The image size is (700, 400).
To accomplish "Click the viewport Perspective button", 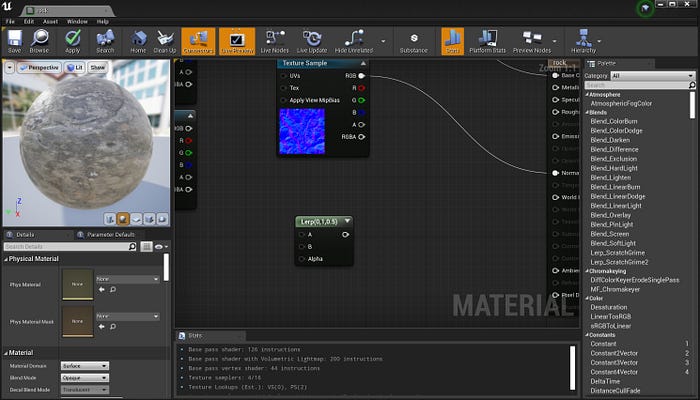I will tap(40, 67).
